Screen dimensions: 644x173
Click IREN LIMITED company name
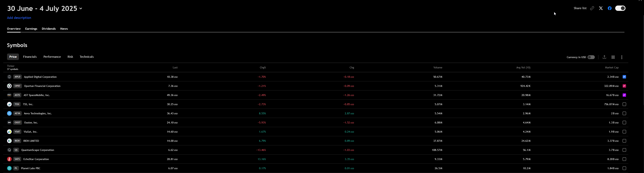[x=31, y=141]
